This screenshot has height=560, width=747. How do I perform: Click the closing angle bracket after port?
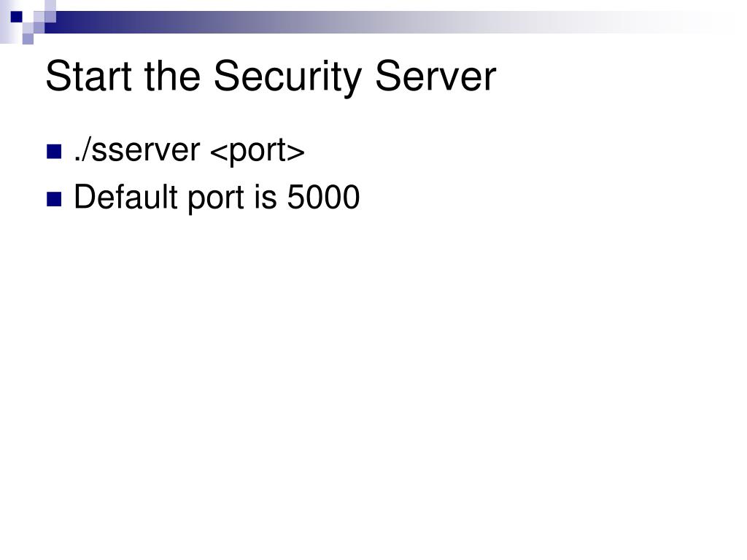point(296,152)
